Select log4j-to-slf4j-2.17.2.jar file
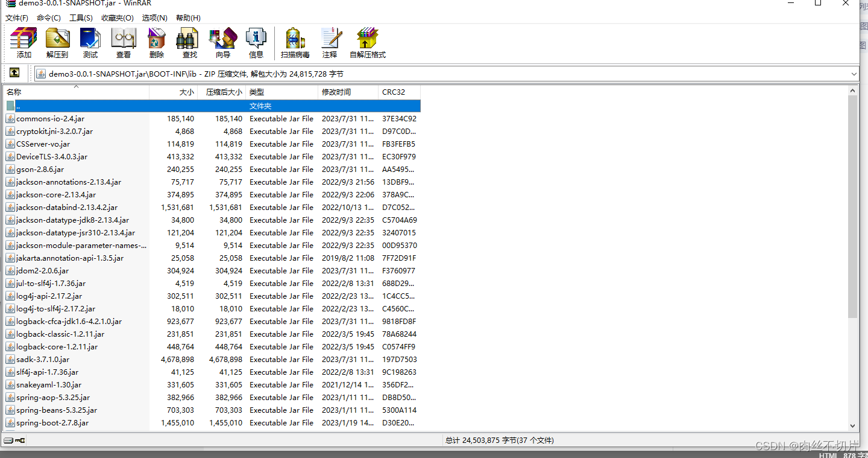 tap(56, 309)
